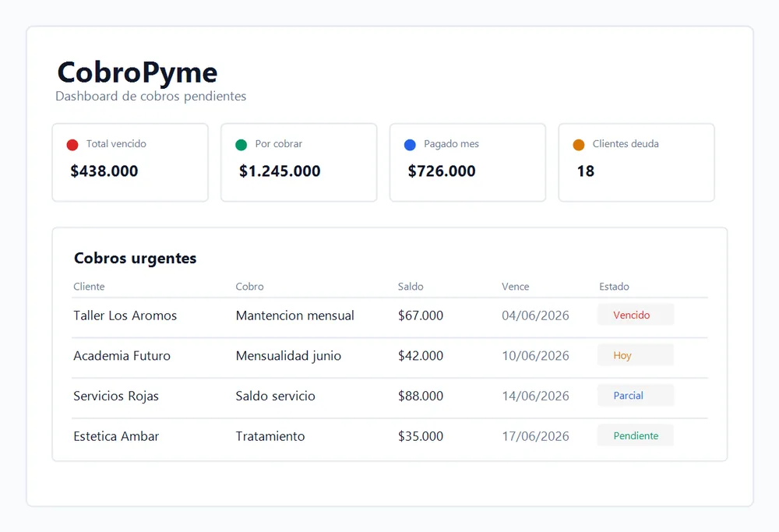Click the Saldo servicio cell

point(275,396)
